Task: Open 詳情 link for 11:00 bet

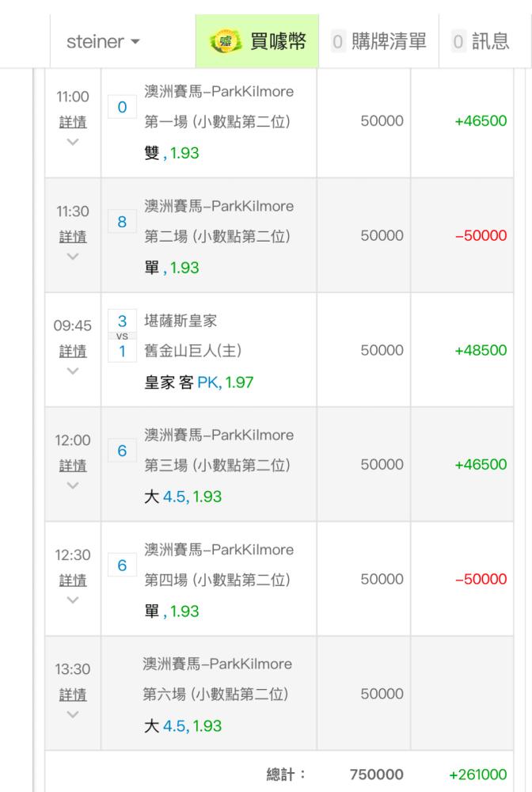Action: [73, 123]
